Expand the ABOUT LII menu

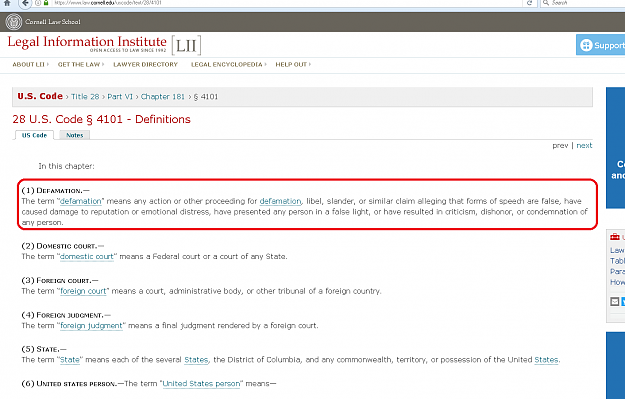30,65
